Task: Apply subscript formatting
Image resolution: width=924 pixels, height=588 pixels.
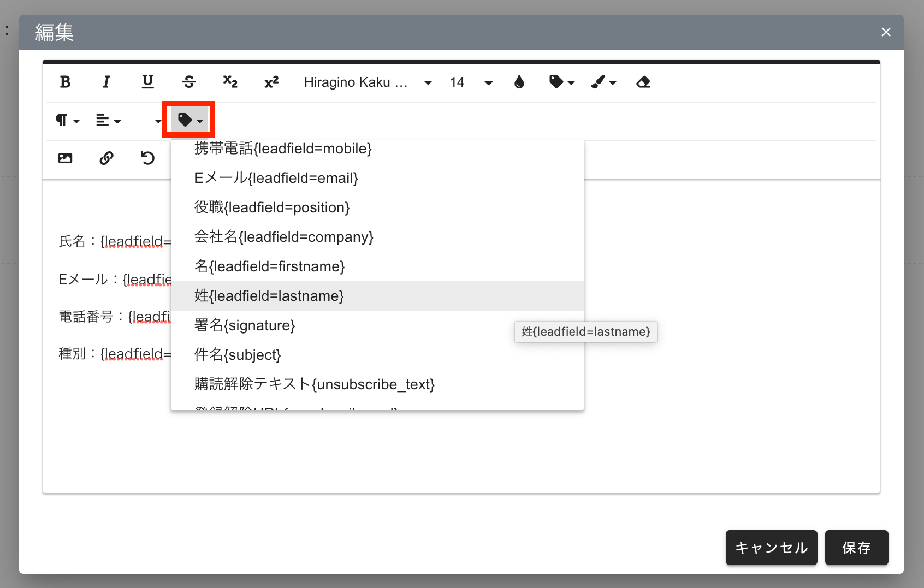Action: pos(230,82)
